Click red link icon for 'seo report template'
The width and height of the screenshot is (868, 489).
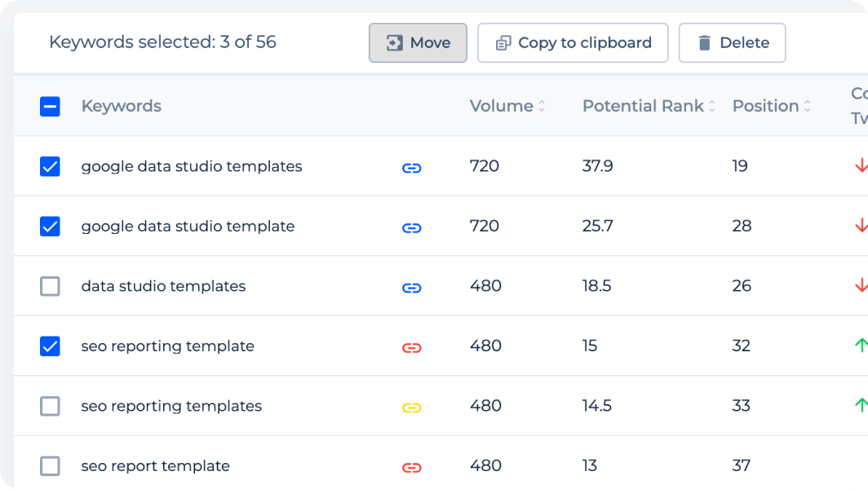coord(412,468)
